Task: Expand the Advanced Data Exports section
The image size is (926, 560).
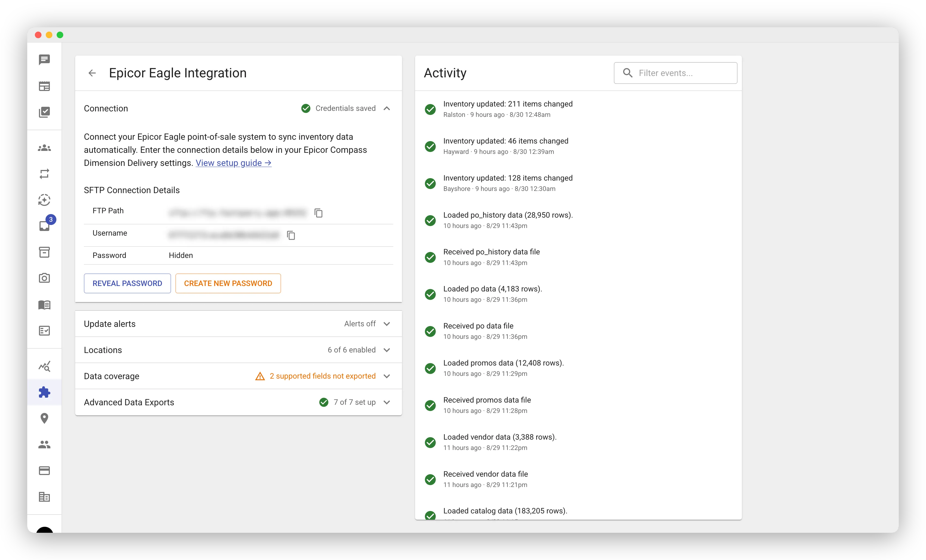Action: tap(239, 402)
